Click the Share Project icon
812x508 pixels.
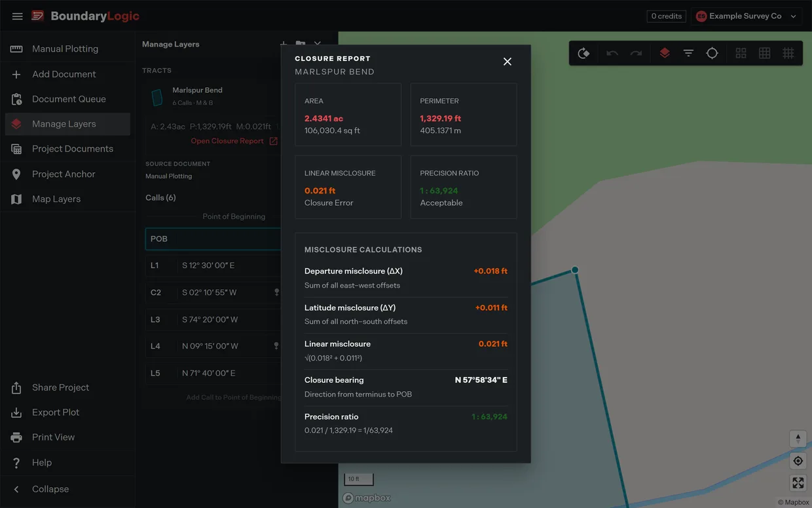pos(16,387)
